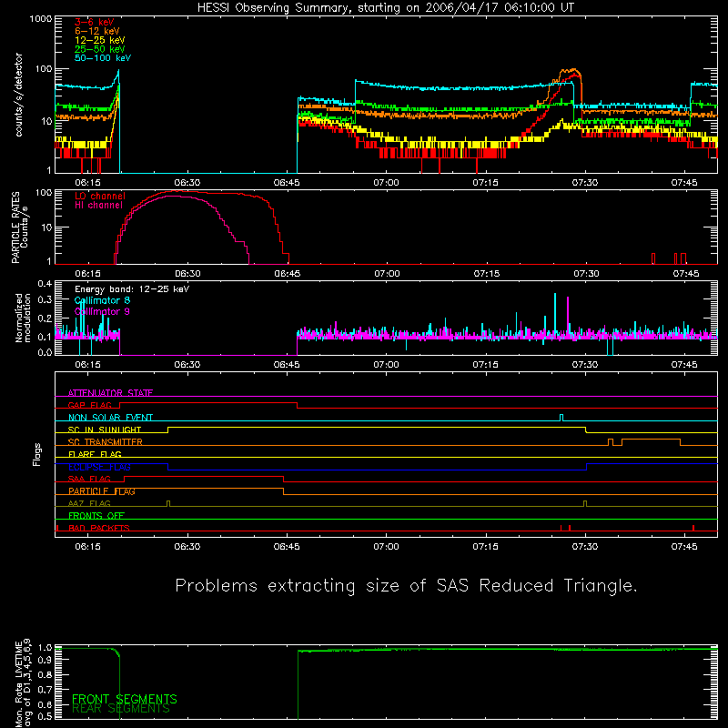Image resolution: width=728 pixels, height=728 pixels.
Task: Click the 1000 tick on the count-rate axis
Action: click(41, 19)
